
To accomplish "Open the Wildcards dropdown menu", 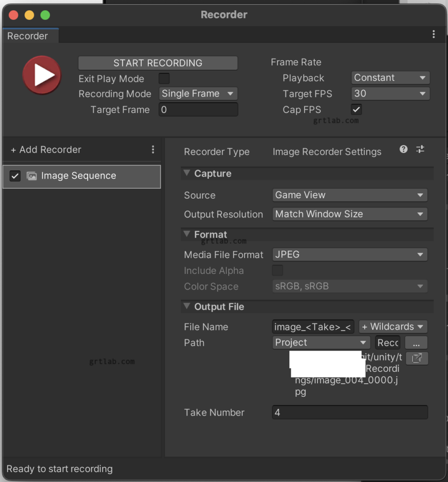I will pos(393,326).
